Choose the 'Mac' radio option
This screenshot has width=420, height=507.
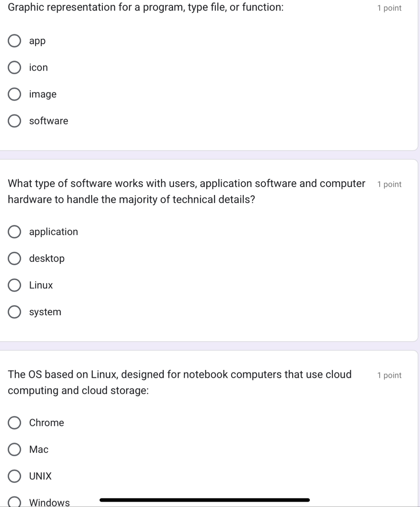(14, 450)
